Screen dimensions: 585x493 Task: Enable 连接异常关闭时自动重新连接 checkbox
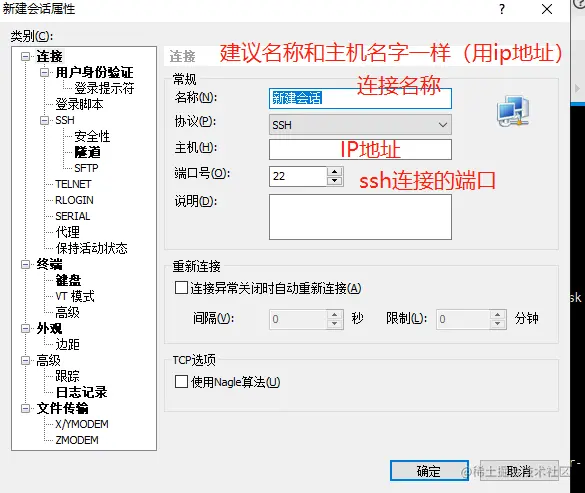[181, 288]
